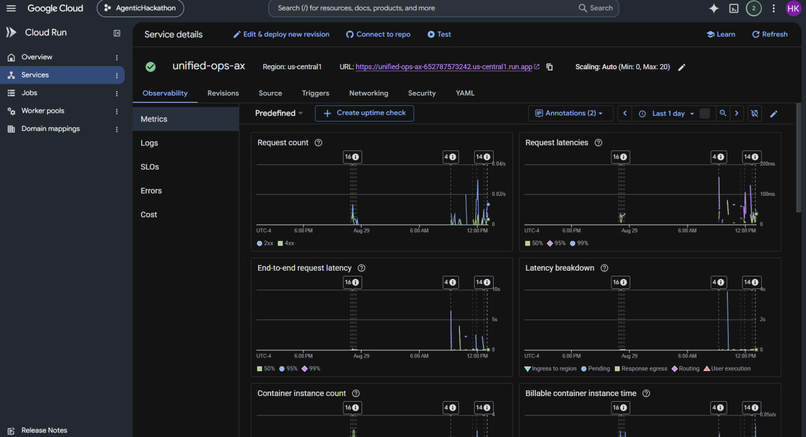Toggle Routing series in Latency breakdown legend
806x437 pixels.
pyautogui.click(x=686, y=369)
